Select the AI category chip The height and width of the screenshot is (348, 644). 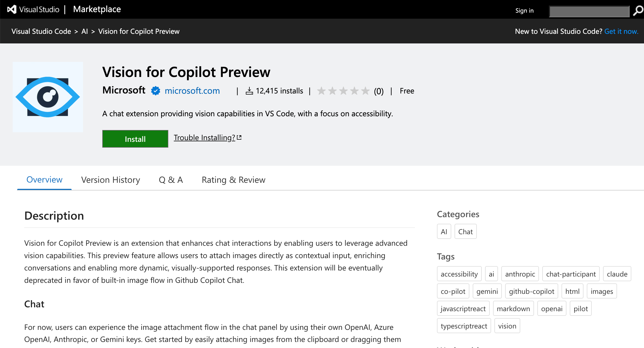tap(444, 231)
